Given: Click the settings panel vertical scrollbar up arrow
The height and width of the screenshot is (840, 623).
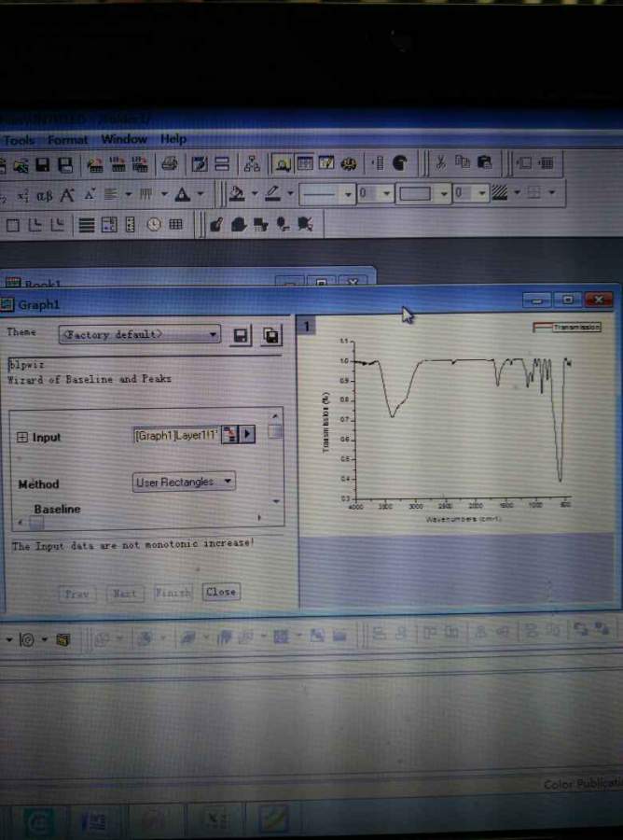Looking at the screenshot, I should [275, 415].
